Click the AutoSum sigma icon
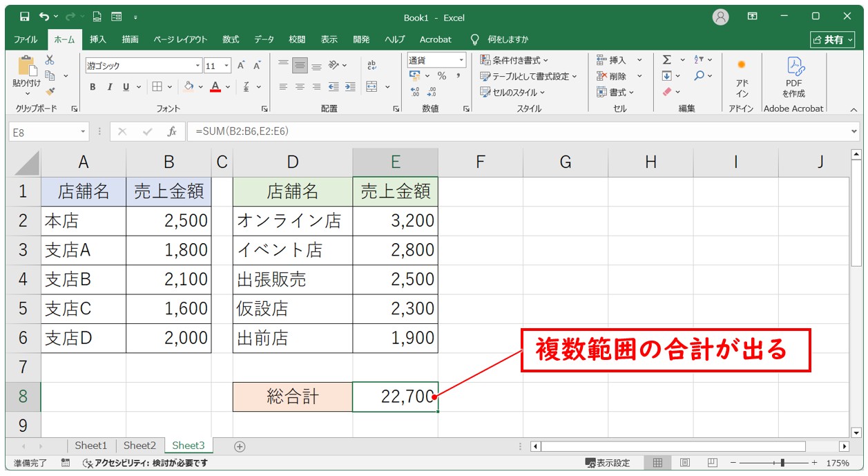The image size is (868, 476). pyautogui.click(x=667, y=60)
